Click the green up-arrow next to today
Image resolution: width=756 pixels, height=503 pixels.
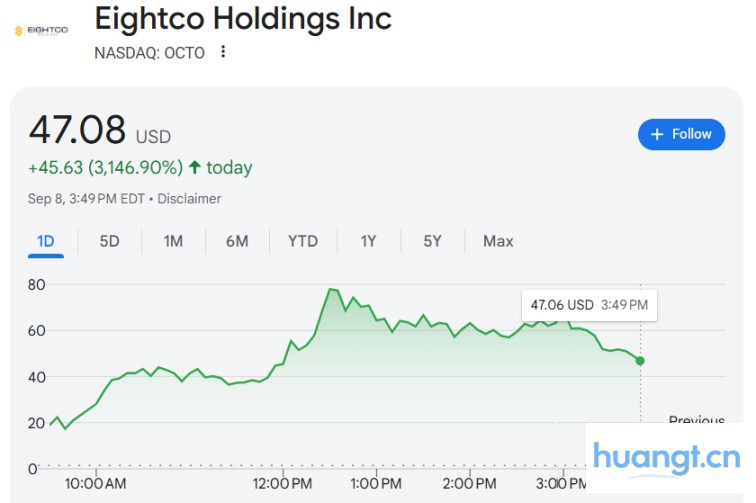pyautogui.click(x=195, y=168)
